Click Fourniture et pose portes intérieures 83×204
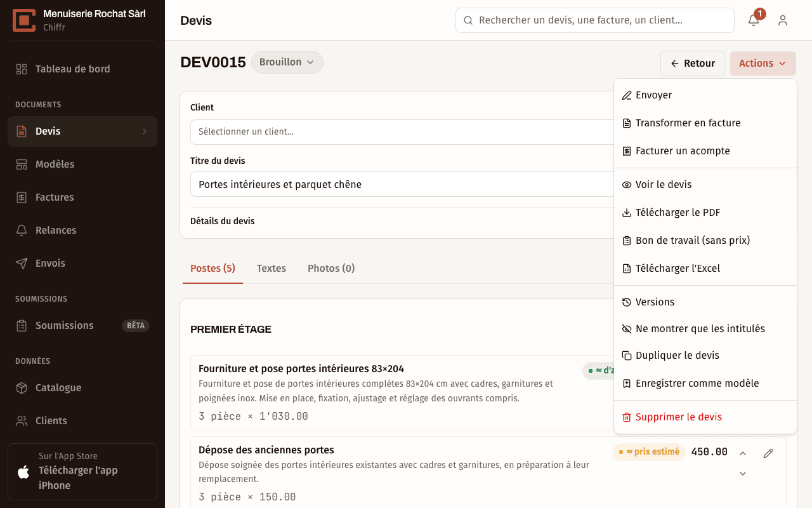Screen dimensions: 812x508 pos(301,369)
